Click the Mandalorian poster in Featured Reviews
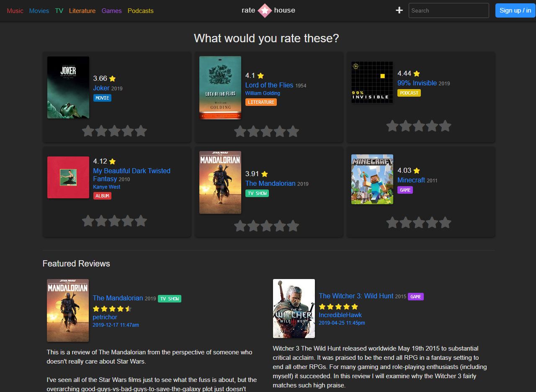 point(68,310)
